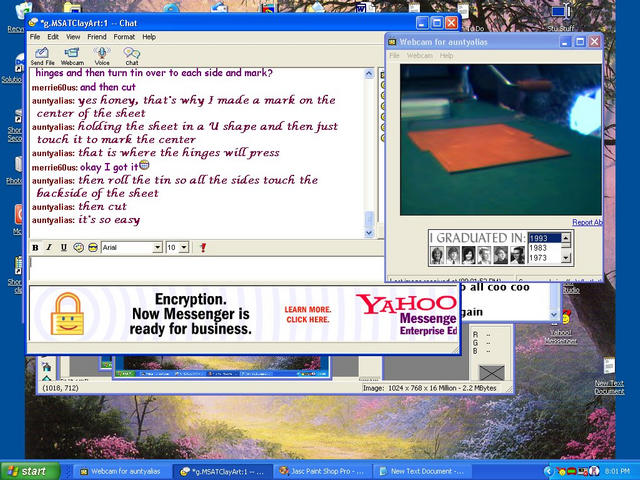Open the Help menu in chat window
Screen dimensions: 640x480
click(149, 37)
